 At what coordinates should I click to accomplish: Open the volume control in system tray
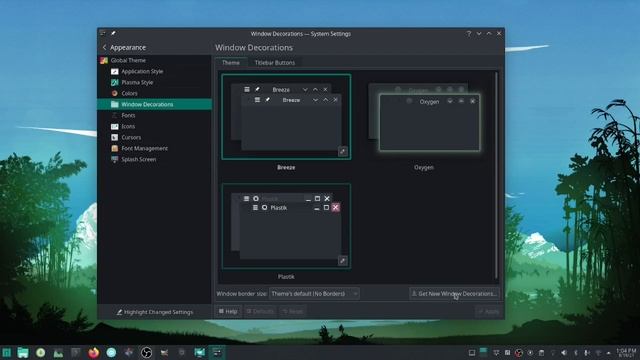(564, 353)
